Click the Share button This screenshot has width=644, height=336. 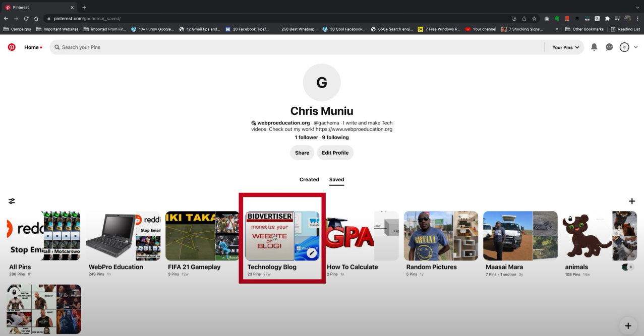click(x=302, y=153)
